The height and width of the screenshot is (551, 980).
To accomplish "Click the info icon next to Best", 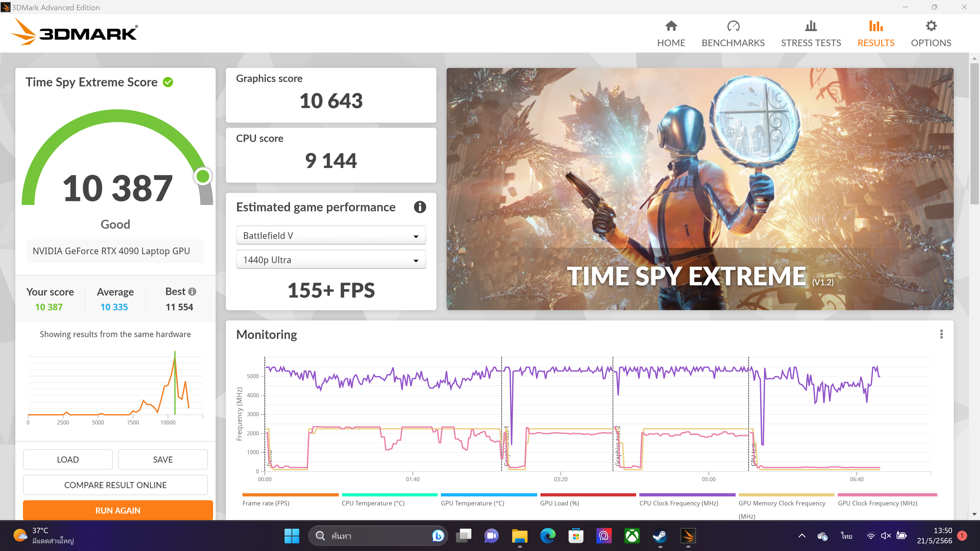I will (x=192, y=292).
